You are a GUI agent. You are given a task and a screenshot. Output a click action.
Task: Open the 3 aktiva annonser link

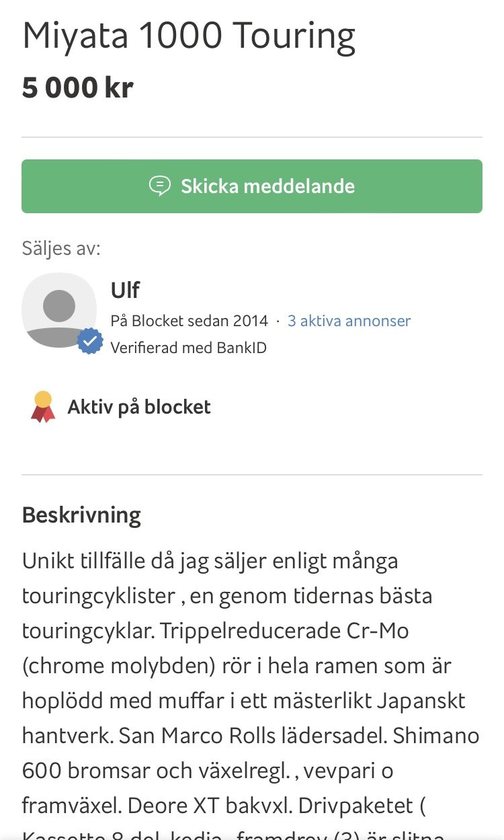click(x=349, y=321)
